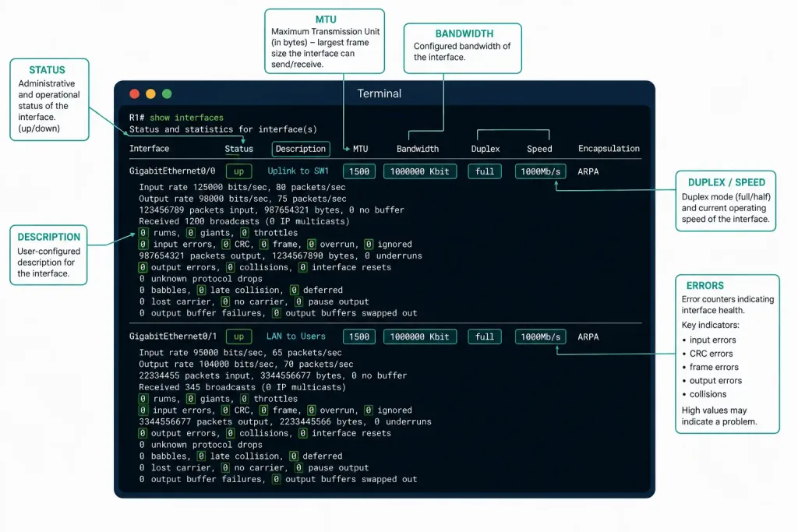Viewport: 798px width, 532px height.
Task: Click the 'input errors' bullet in ERRORS callout
Action: (x=712, y=340)
